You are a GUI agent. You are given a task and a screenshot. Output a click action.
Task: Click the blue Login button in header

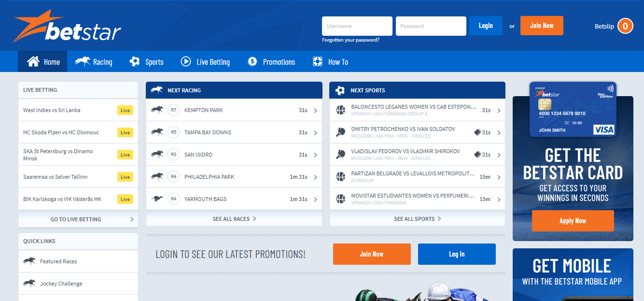(486, 26)
